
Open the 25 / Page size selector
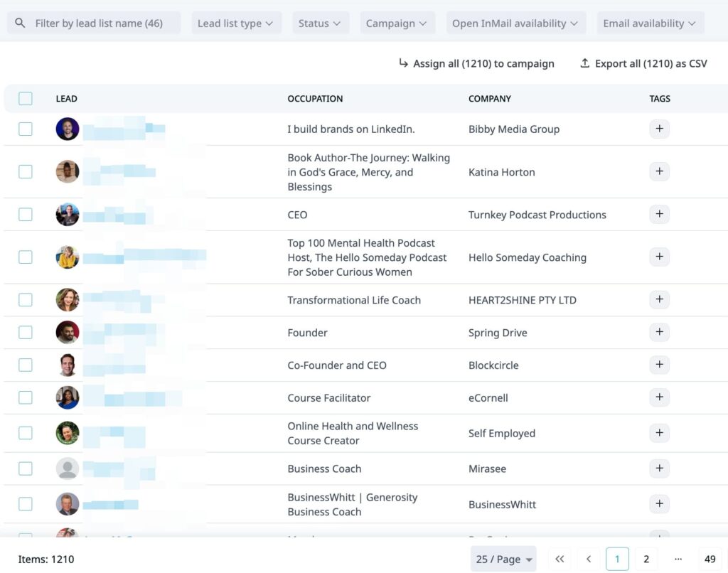(x=503, y=559)
